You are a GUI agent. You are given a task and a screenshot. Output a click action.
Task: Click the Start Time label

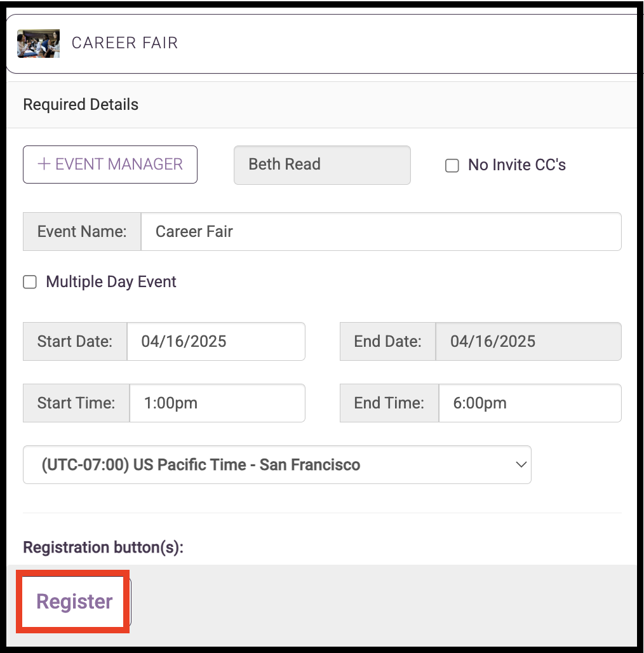[x=76, y=403]
